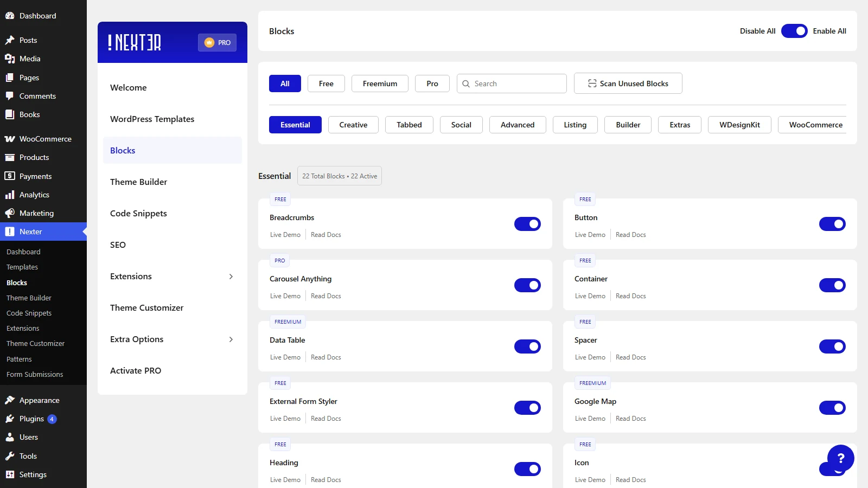Open the Tabbed category

[409, 125]
